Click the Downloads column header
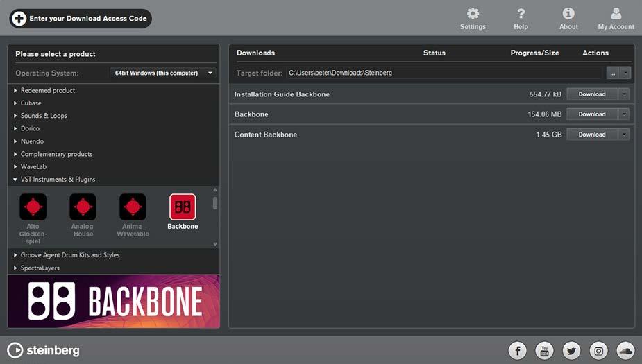This screenshot has height=364, width=642. pyautogui.click(x=255, y=53)
